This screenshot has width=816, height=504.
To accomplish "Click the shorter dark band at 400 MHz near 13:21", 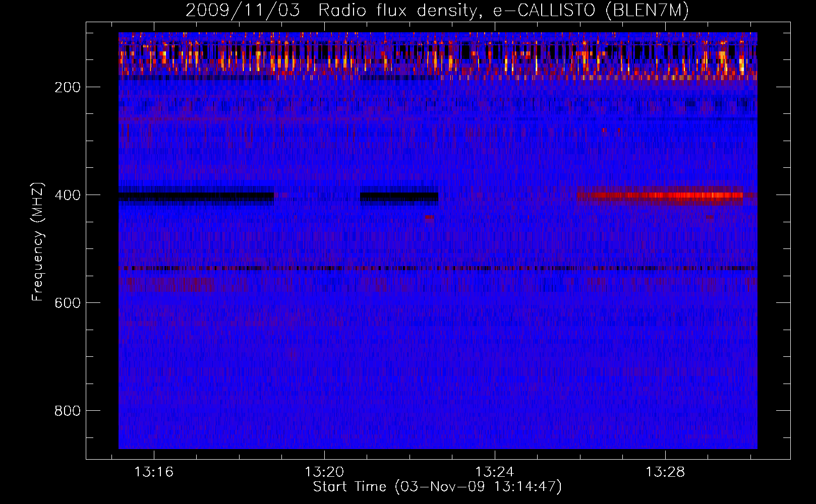I will tap(399, 197).
